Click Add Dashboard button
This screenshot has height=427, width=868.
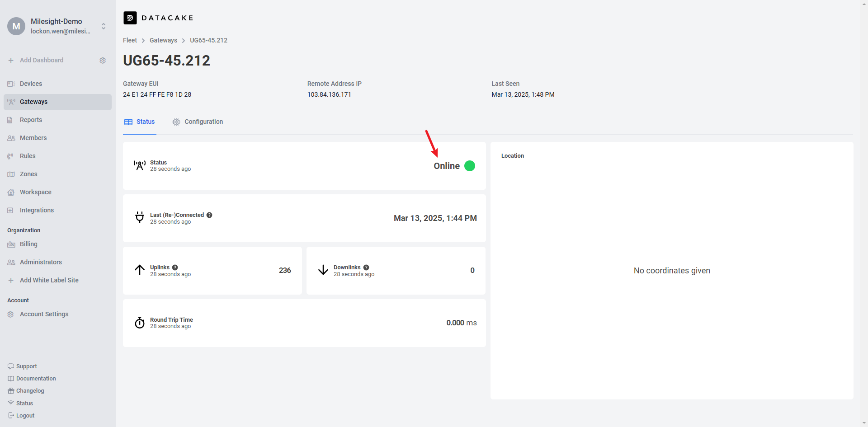click(x=42, y=61)
